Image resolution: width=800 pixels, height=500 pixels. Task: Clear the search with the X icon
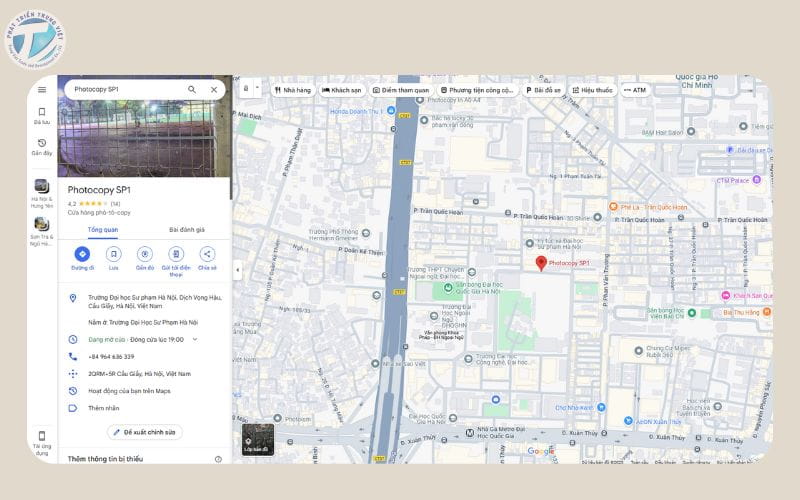[x=213, y=89]
